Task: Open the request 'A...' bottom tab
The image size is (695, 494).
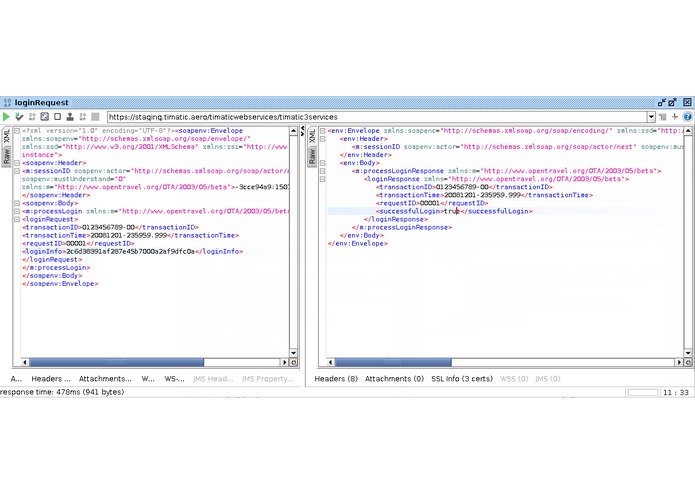Action: tap(16, 379)
